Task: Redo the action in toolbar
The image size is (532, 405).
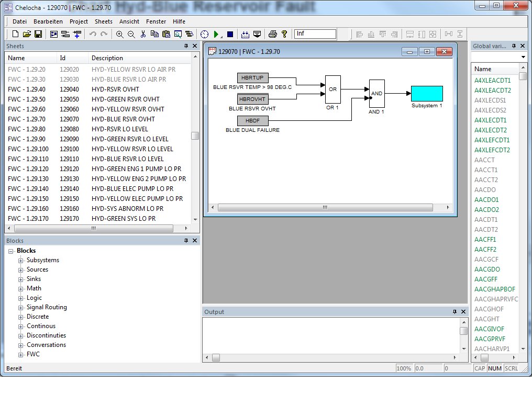Action: pos(104,34)
